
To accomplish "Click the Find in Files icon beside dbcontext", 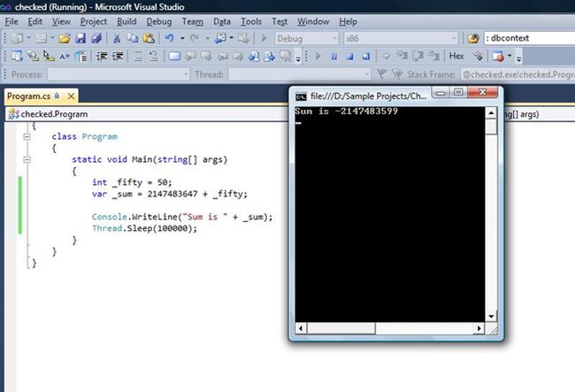I will (x=473, y=39).
